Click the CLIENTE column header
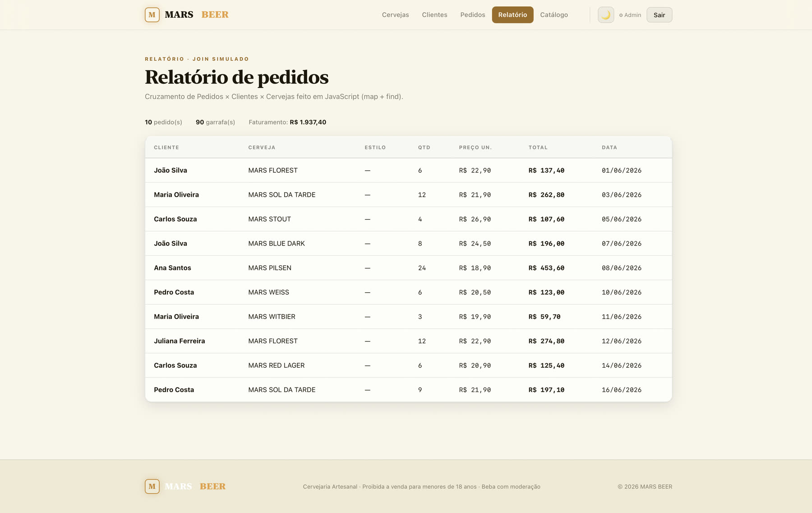 point(166,148)
